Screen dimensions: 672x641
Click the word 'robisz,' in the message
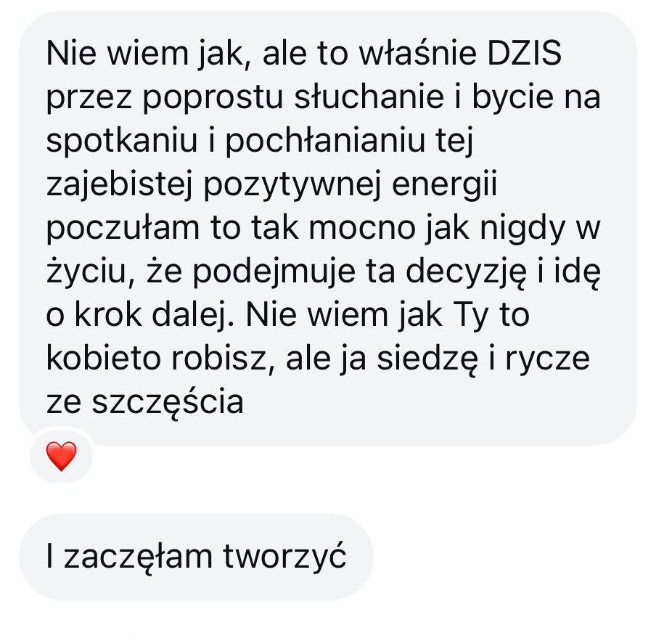224,359
